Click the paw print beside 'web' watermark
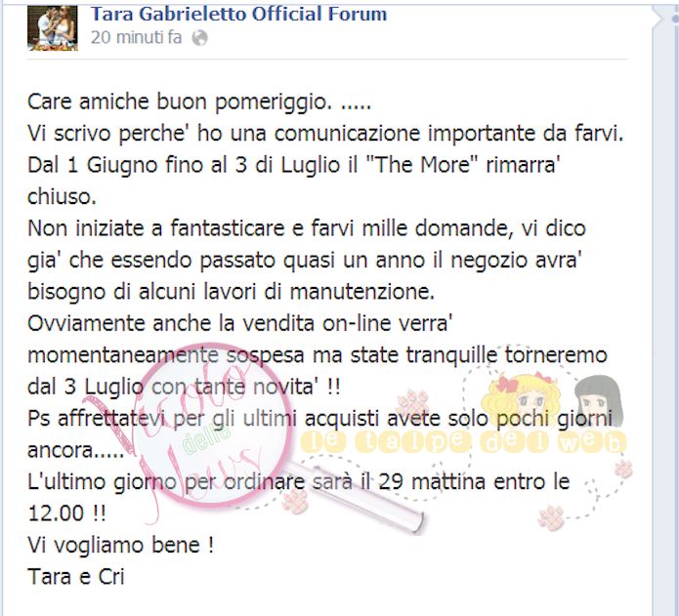This screenshot has width=679, height=616. tap(623, 469)
